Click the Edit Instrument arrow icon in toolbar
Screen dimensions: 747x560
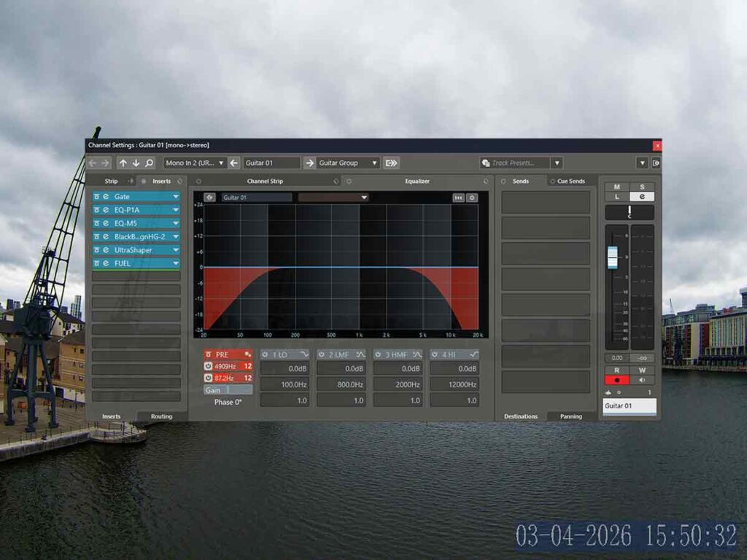pos(392,163)
